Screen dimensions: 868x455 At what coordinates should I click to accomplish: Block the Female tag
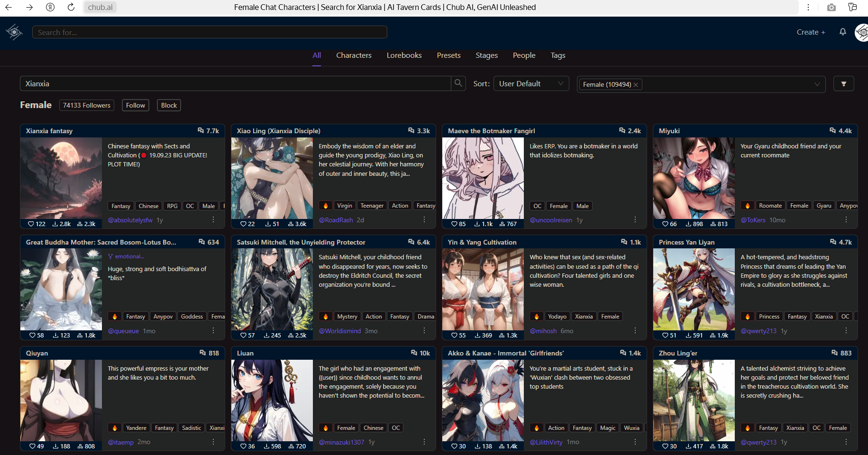(x=169, y=105)
